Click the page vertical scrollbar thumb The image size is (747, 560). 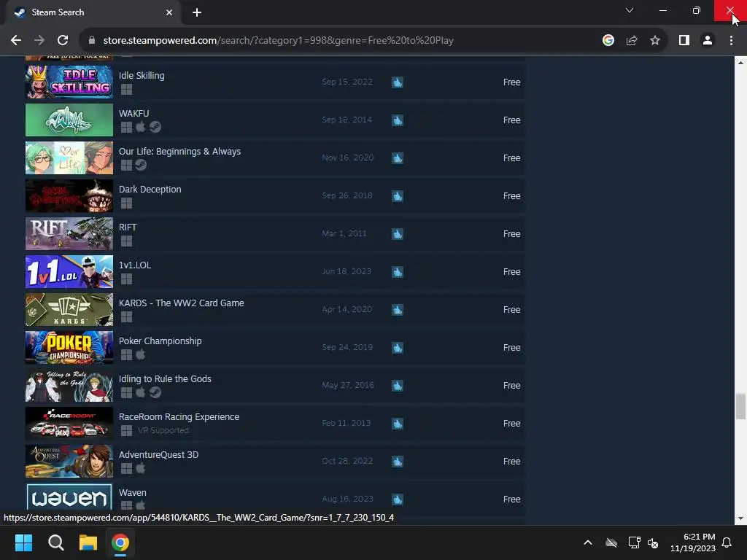pos(740,407)
